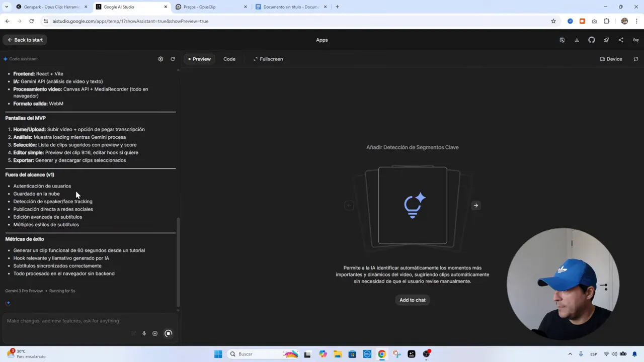
Task: Go Back to start
Action: click(x=25, y=40)
